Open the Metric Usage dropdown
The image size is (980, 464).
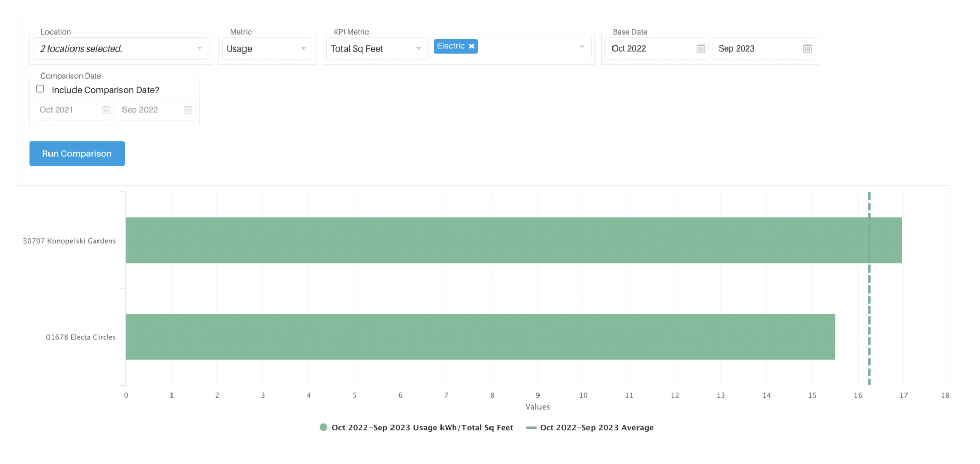pyautogui.click(x=303, y=49)
